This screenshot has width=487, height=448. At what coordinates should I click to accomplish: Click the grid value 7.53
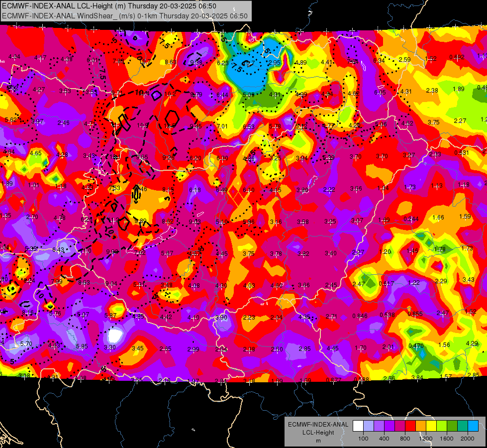point(114,188)
